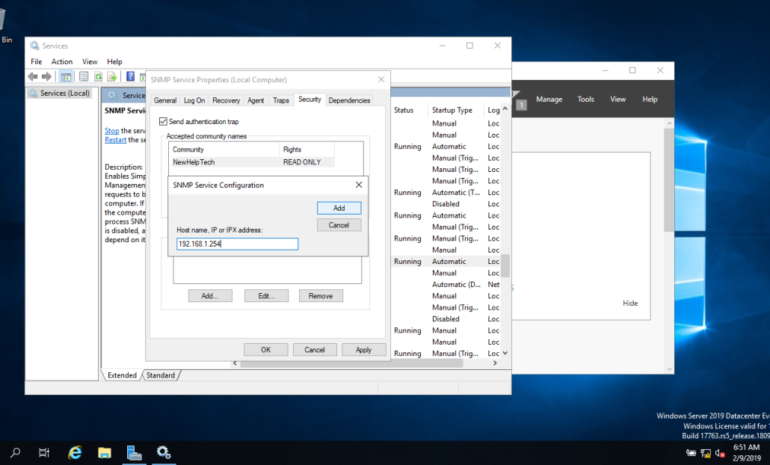The width and height of the screenshot is (770, 465).
Task: Switch to the Recovery tab
Action: pos(226,100)
